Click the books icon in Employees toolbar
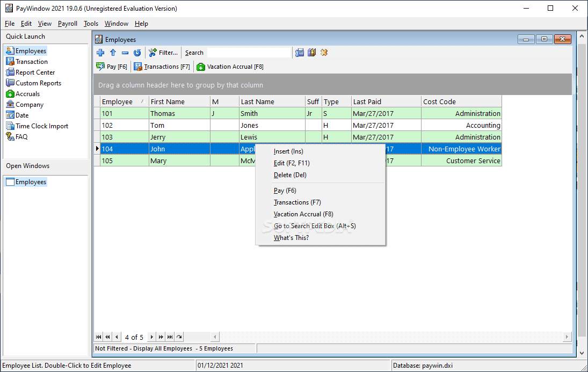The image size is (588, 372). click(x=311, y=53)
